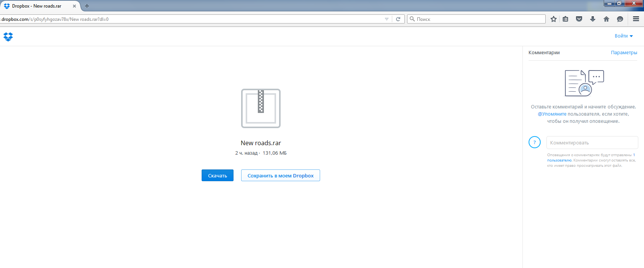Close the Dropbox - New roads.rar tab

(74, 6)
